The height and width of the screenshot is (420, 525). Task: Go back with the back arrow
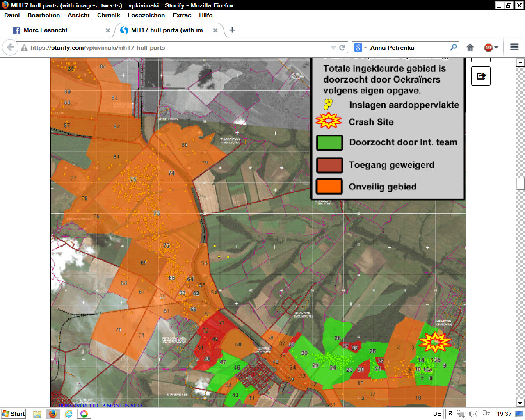[11, 48]
